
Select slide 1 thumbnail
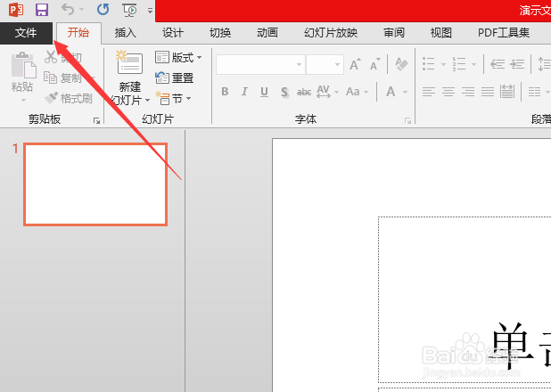(x=95, y=184)
